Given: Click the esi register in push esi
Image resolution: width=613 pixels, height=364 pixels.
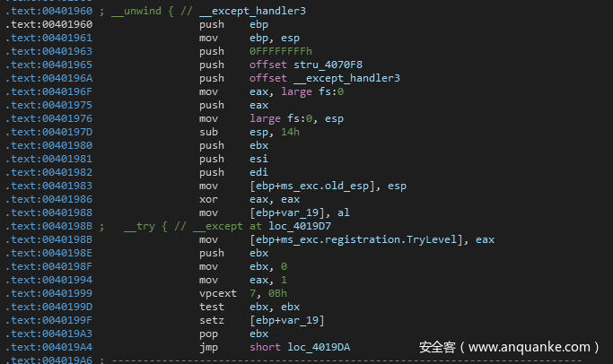Looking at the screenshot, I should (x=260, y=159).
